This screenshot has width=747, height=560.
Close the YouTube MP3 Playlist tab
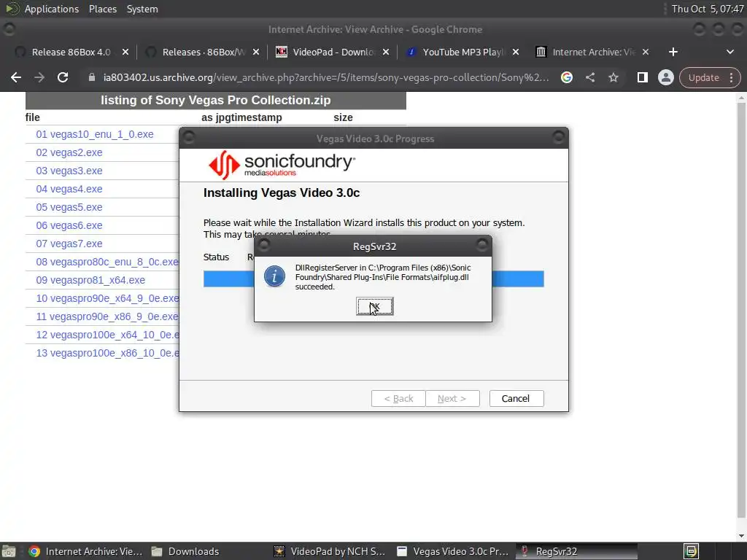tap(516, 52)
